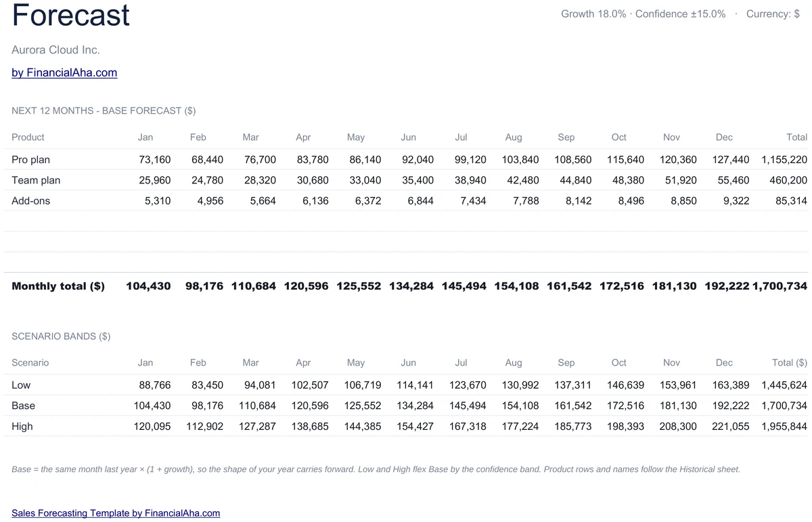The height and width of the screenshot is (522, 812).
Task: Click the footnote beginning 'Base = the same month'
Action: (x=376, y=469)
